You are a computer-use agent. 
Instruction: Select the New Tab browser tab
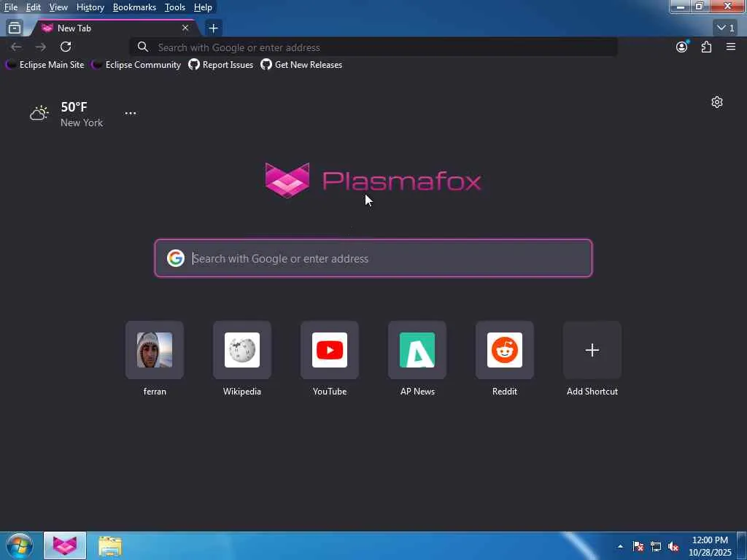(x=115, y=28)
